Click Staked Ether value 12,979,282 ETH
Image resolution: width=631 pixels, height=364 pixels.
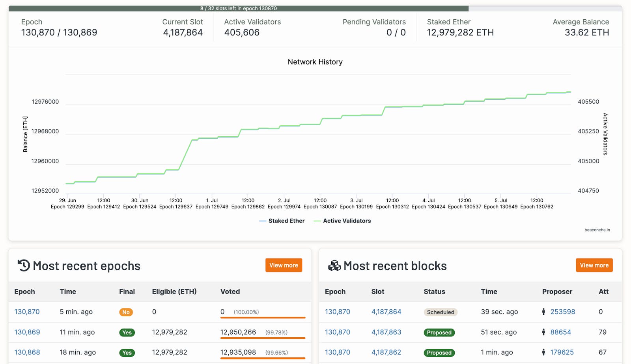pyautogui.click(x=460, y=33)
